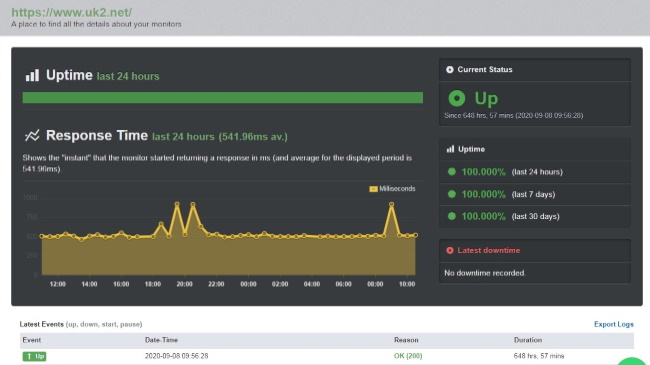Click the Current Status circle icon
650x365 pixels.
tap(449, 70)
